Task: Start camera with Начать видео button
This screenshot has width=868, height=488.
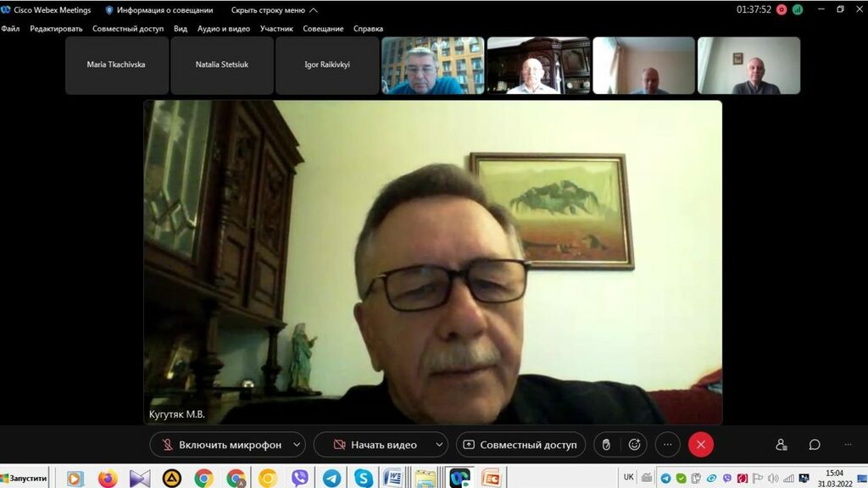Action: click(x=373, y=445)
